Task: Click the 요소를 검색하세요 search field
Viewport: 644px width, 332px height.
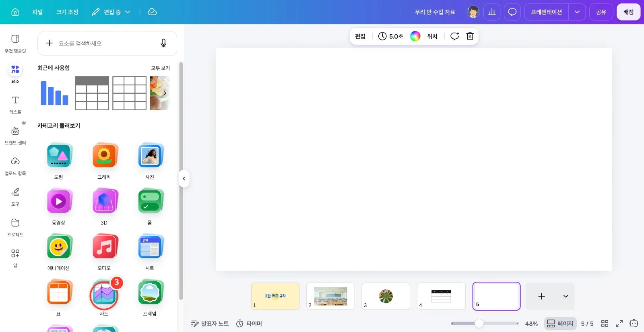Action: click(107, 43)
